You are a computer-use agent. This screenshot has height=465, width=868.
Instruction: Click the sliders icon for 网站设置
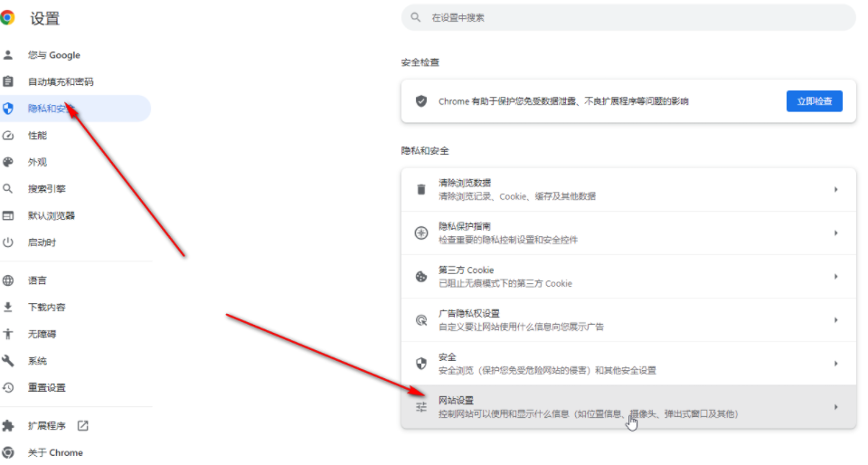click(x=421, y=407)
